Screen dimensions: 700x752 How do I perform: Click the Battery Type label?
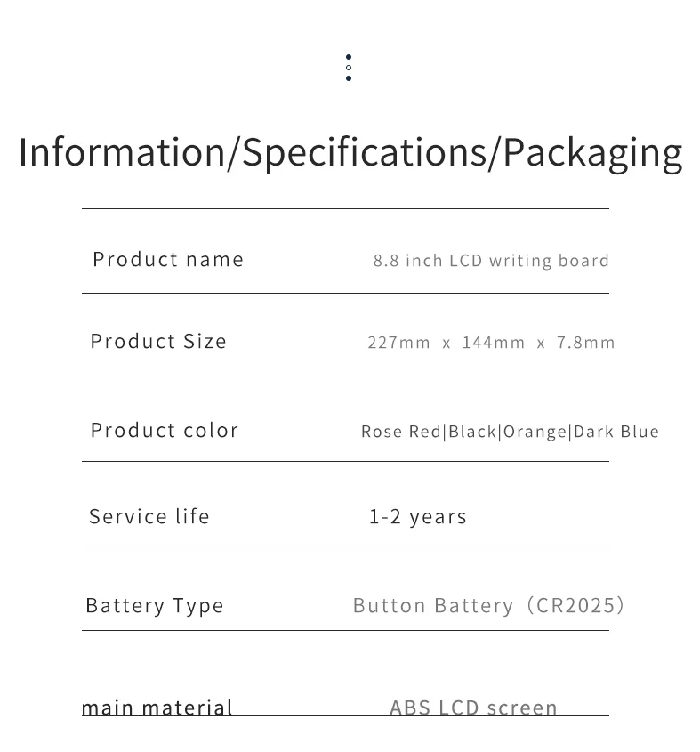tap(155, 605)
